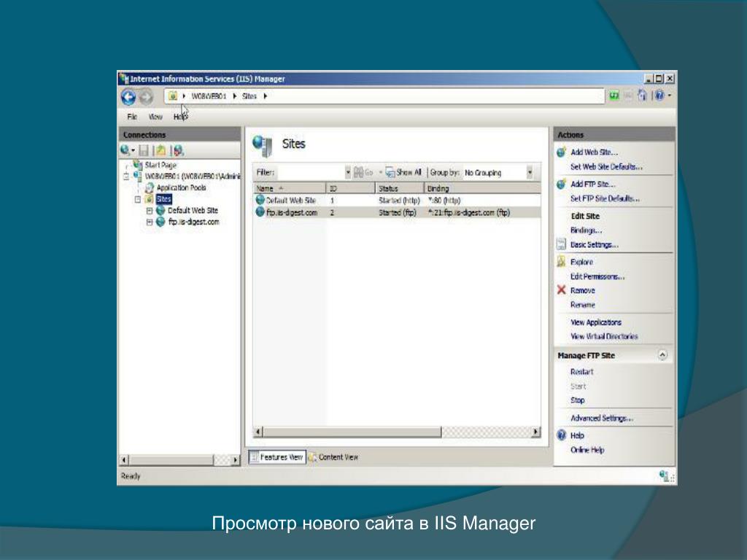Click Restart under Manage FTP Site

point(581,372)
